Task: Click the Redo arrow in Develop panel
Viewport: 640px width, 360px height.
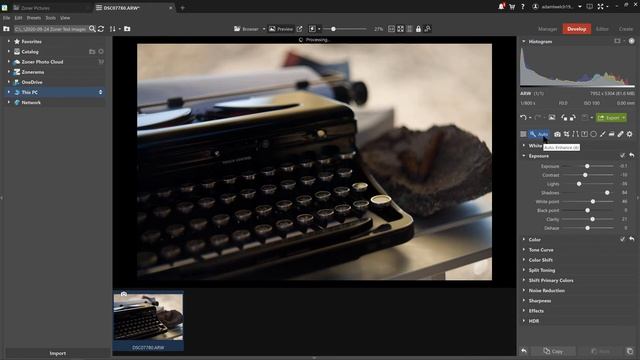Action: (x=538, y=118)
